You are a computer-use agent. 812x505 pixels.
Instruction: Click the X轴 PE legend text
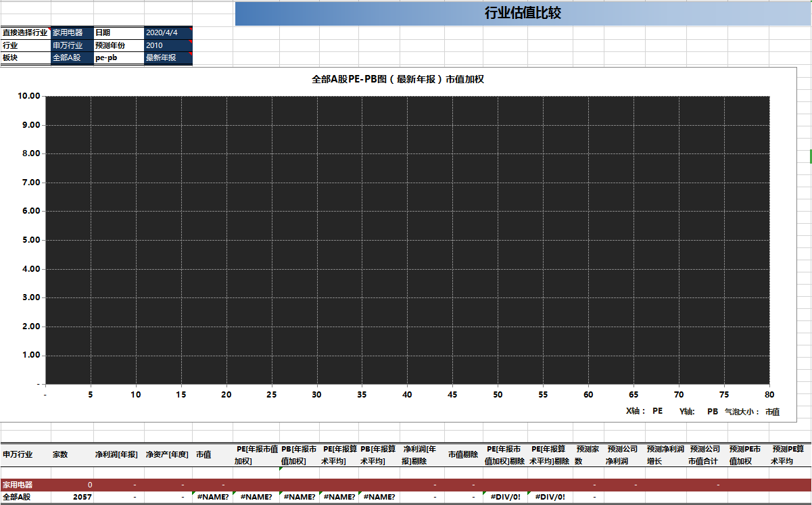[644, 411]
